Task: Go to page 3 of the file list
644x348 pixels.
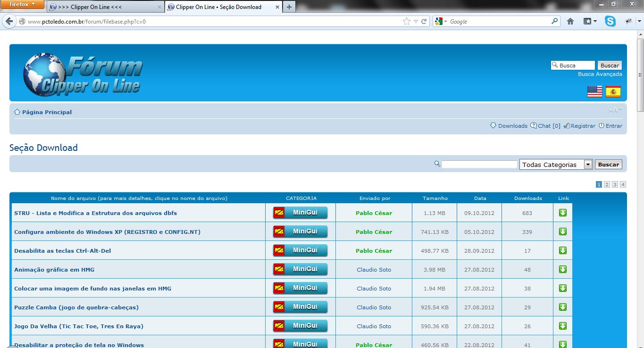Action: (615, 184)
